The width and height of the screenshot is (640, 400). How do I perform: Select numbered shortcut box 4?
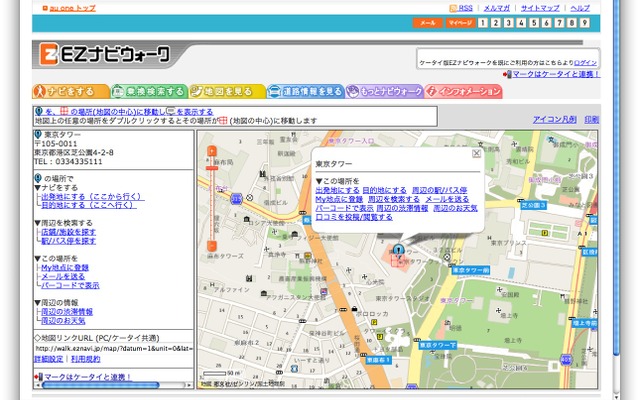coord(521,23)
